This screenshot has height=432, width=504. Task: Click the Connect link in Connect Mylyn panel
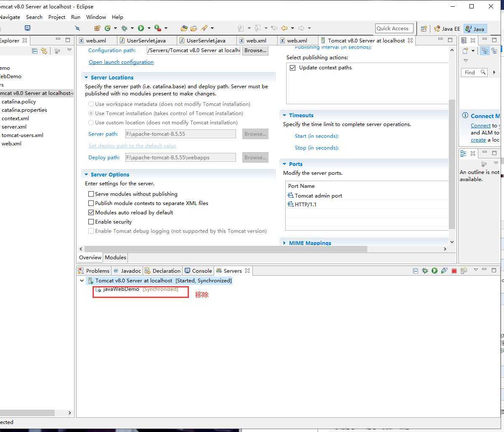[480, 126]
